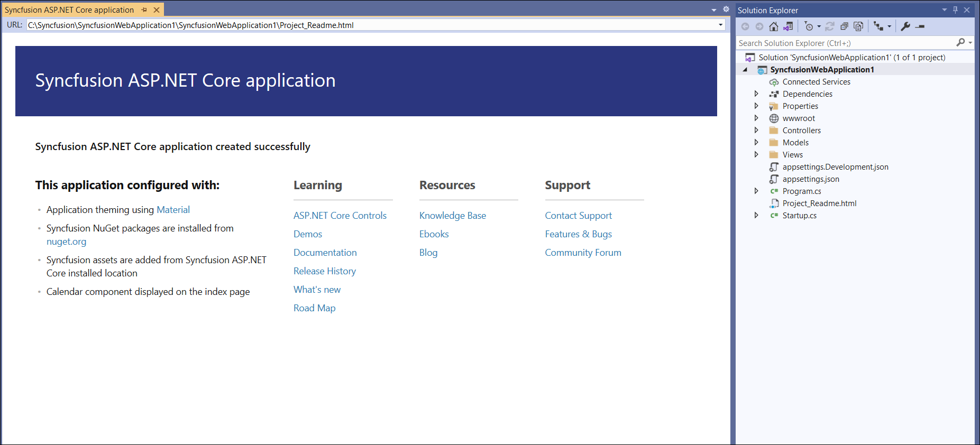Viewport: 980px width, 445px height.
Task: Collapse the SyncfusionWebApplication1 project node
Action: point(745,70)
